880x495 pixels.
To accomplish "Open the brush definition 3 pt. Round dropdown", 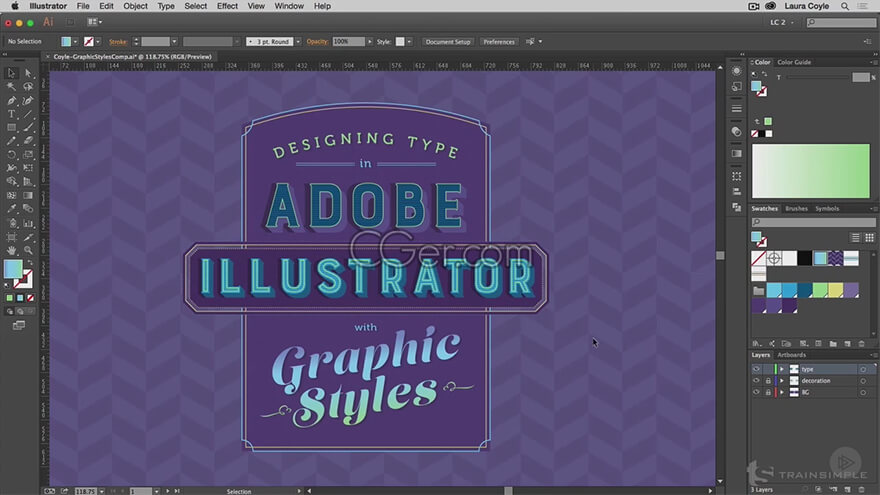I will [298, 42].
